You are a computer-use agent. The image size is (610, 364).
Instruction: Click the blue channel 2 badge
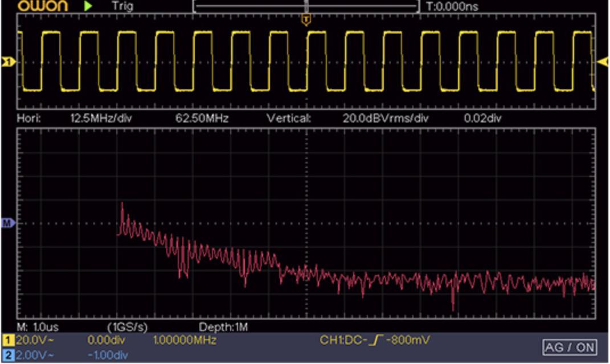8,355
